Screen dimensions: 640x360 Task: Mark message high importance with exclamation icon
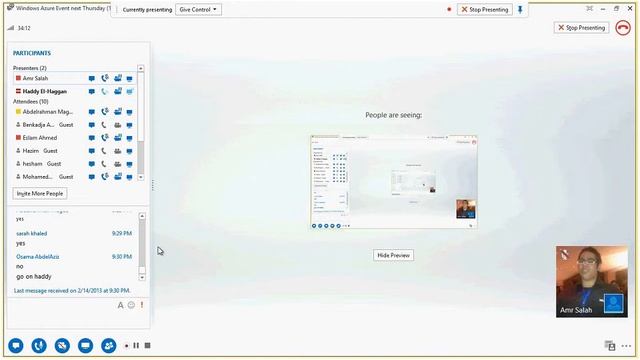tap(142, 305)
